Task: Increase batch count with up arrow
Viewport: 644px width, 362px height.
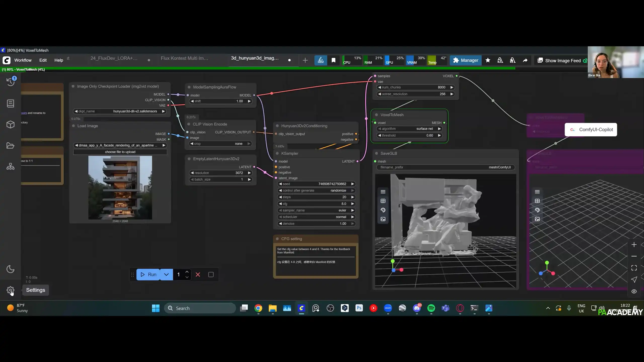Action: 187,272
